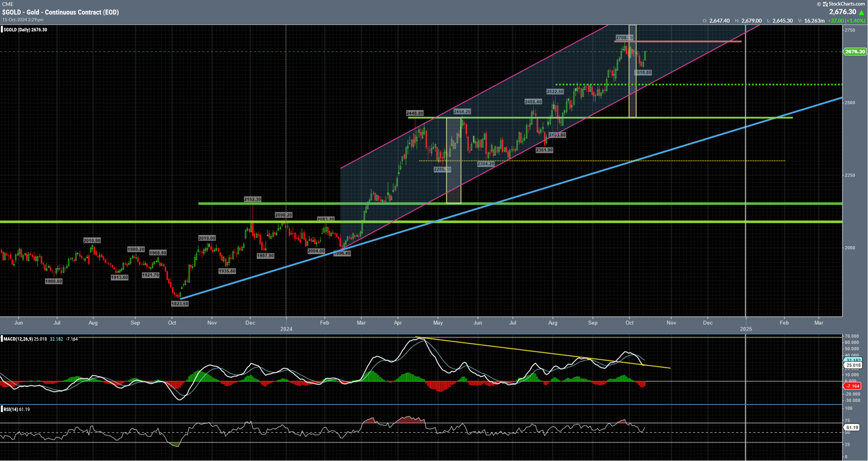
Task: Click the 1935.60 low label
Action: tap(227, 271)
